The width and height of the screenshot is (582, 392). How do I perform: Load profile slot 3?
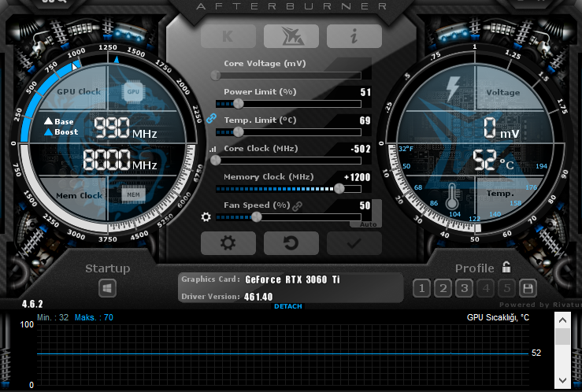464,288
